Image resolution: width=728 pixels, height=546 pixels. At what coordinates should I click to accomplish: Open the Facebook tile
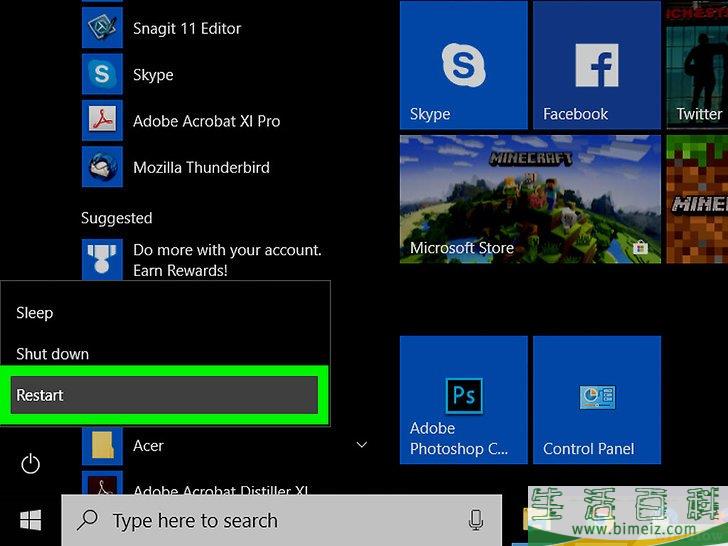[x=597, y=65]
